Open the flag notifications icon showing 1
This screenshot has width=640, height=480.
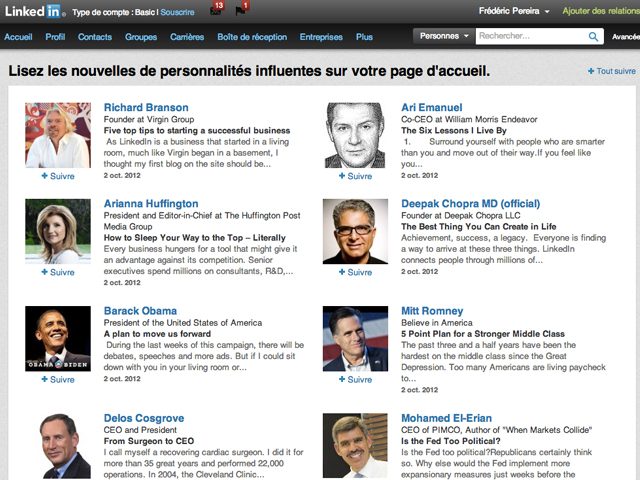tap(242, 9)
